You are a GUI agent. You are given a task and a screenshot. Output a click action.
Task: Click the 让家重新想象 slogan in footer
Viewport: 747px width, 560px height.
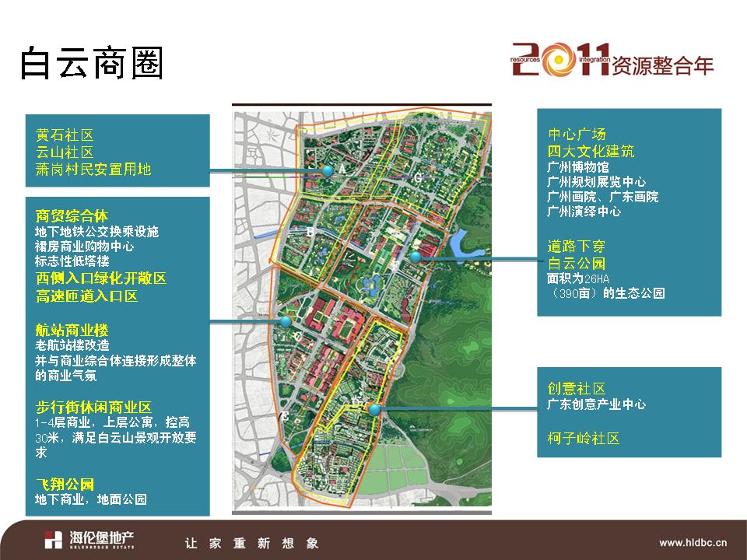251,543
